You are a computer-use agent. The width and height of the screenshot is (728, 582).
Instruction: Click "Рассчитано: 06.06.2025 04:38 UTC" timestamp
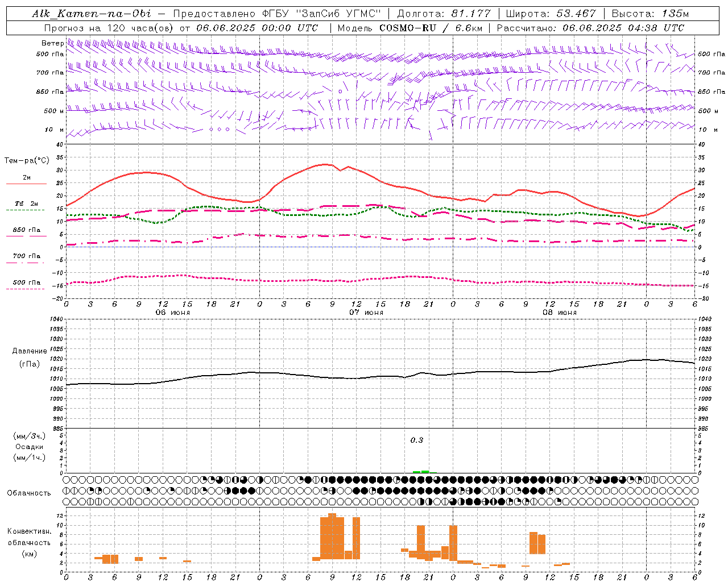click(x=590, y=28)
